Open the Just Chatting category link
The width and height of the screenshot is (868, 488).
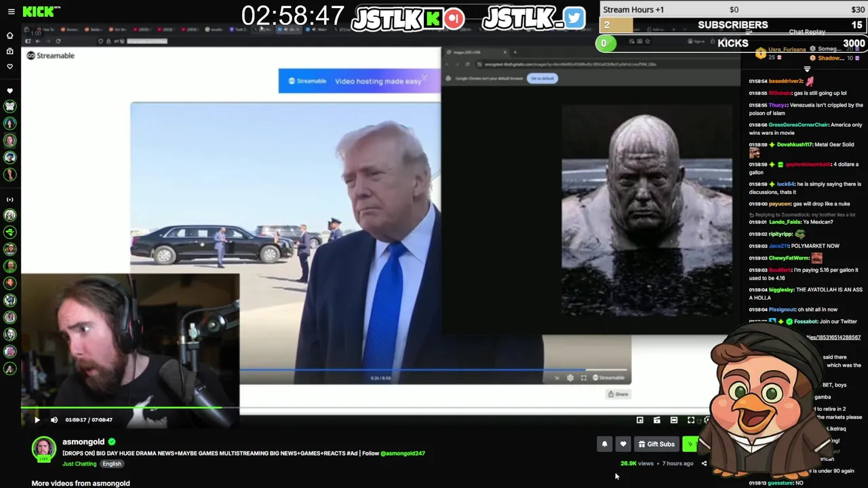point(79,464)
